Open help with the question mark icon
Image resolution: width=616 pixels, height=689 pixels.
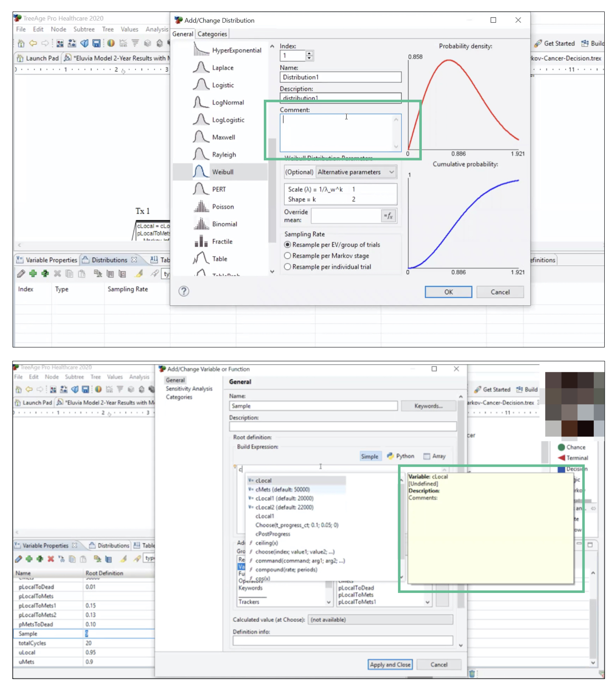[x=184, y=291]
